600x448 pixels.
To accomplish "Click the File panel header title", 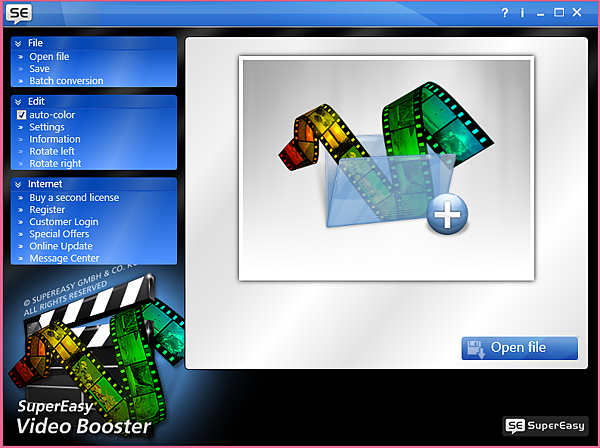I will [x=35, y=43].
